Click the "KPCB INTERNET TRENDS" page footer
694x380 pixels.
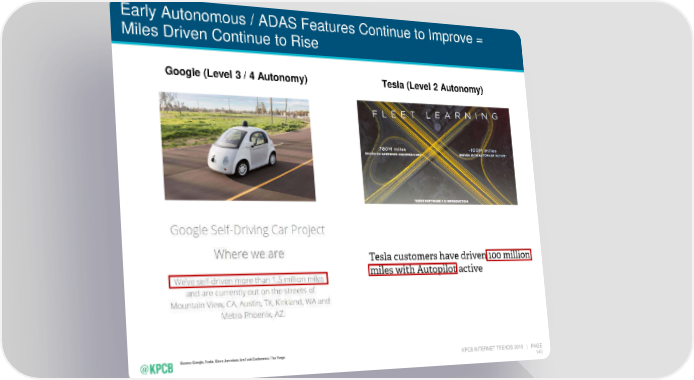[492, 348]
